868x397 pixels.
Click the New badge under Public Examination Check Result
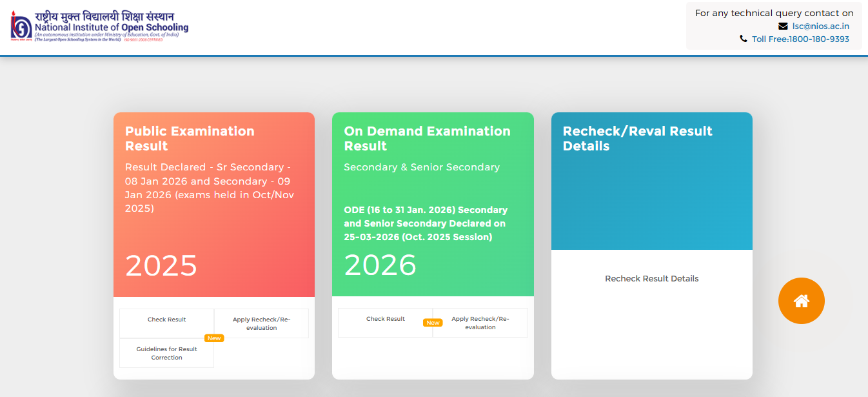213,338
